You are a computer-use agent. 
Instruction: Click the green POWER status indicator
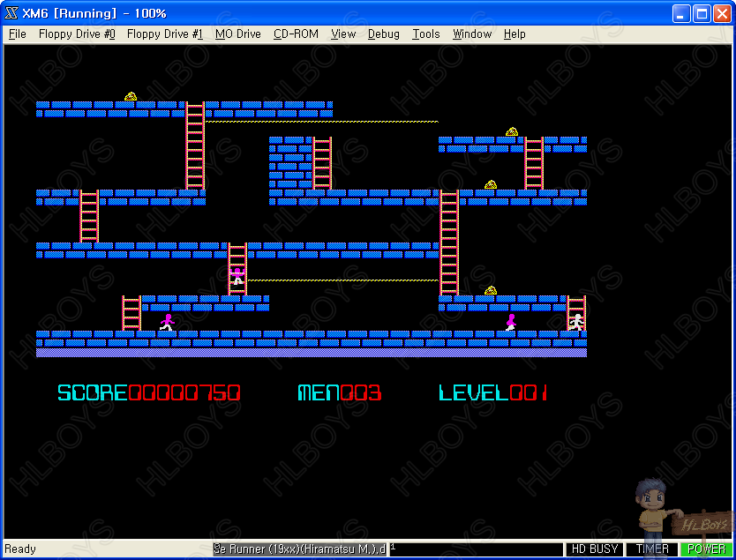coord(706,549)
